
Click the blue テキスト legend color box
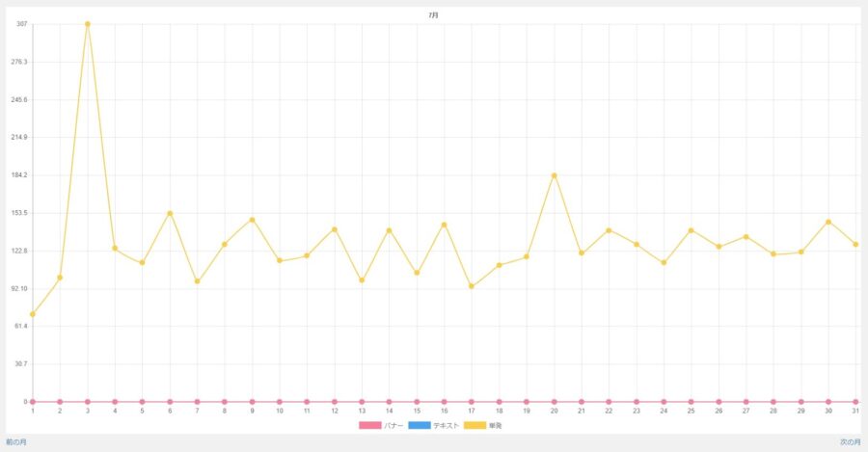420,425
